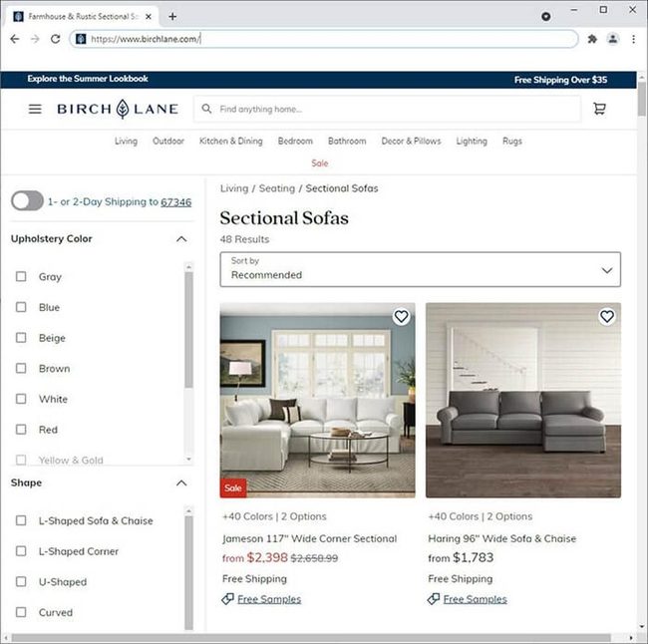Reload the page with refresh icon
The width and height of the screenshot is (648, 644).
pyautogui.click(x=56, y=39)
